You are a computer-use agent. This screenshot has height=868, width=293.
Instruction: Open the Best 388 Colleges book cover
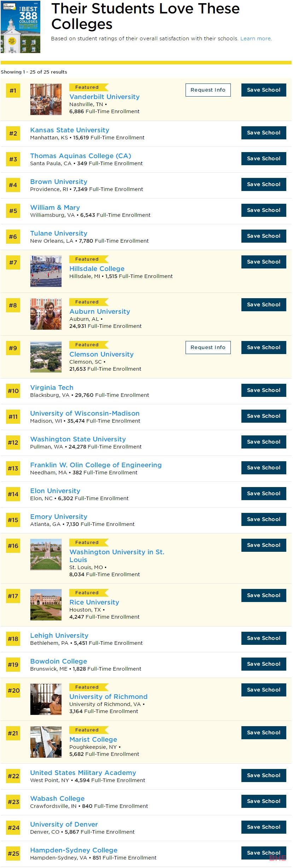20,27
